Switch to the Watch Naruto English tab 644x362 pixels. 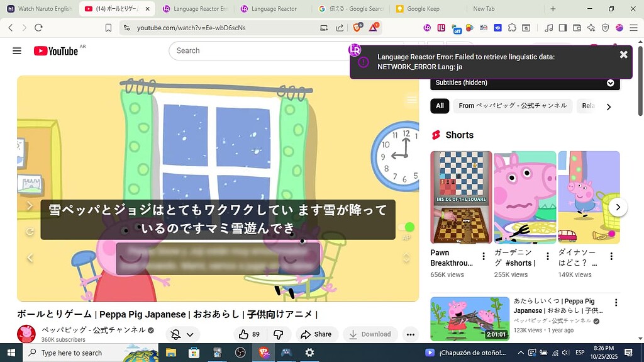click(39, 9)
